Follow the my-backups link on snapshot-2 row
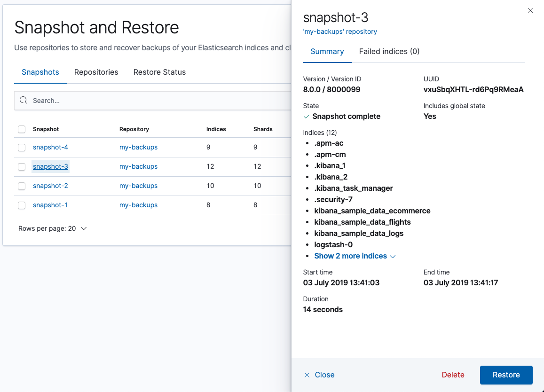The image size is (544, 392). 138,186
